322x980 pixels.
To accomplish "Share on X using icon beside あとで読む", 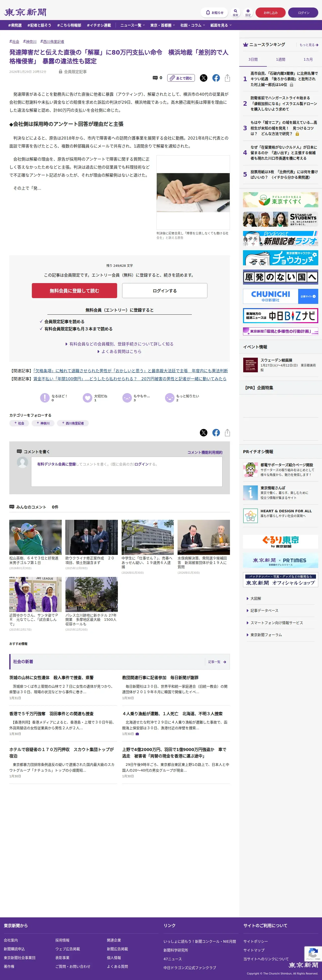I will coord(204,78).
